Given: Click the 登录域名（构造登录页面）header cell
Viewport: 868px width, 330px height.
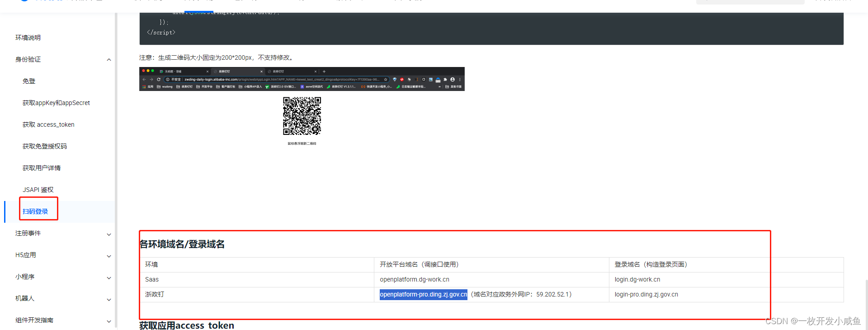Looking at the screenshot, I should [726, 265].
